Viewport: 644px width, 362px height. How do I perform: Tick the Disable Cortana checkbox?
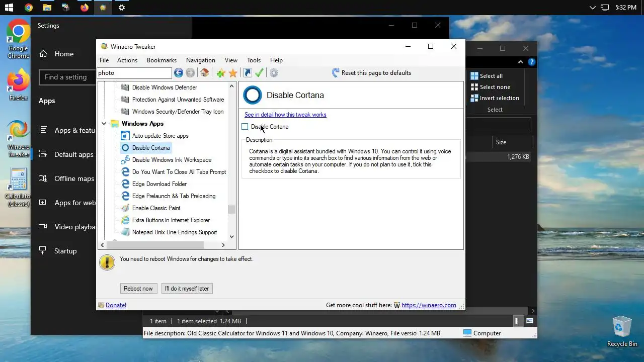click(x=245, y=127)
